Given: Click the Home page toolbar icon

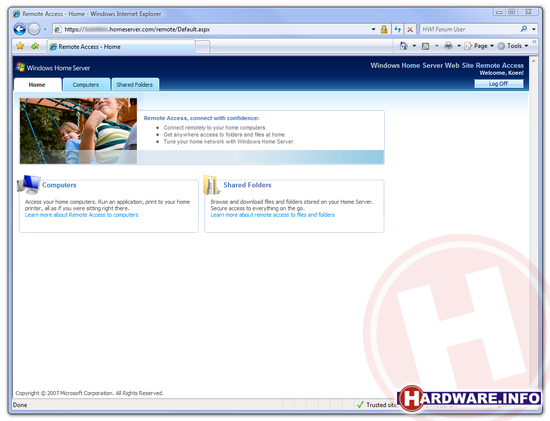Looking at the screenshot, I should click(404, 46).
